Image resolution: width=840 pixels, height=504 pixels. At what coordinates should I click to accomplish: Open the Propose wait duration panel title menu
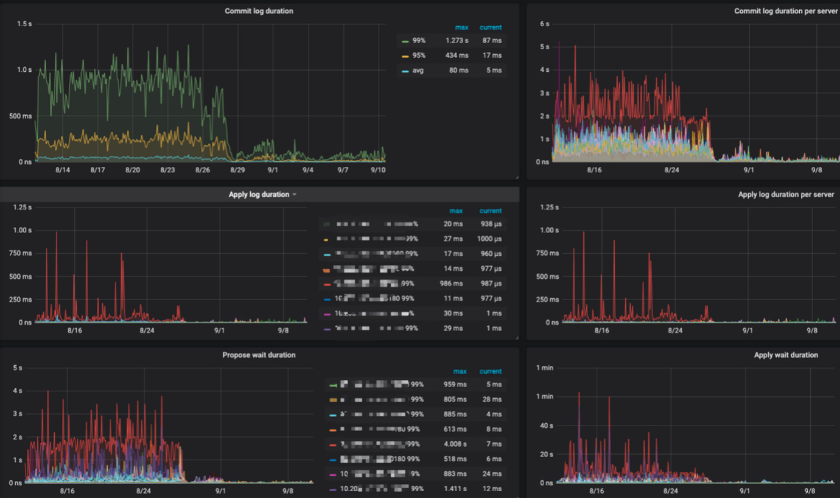pos(259,355)
